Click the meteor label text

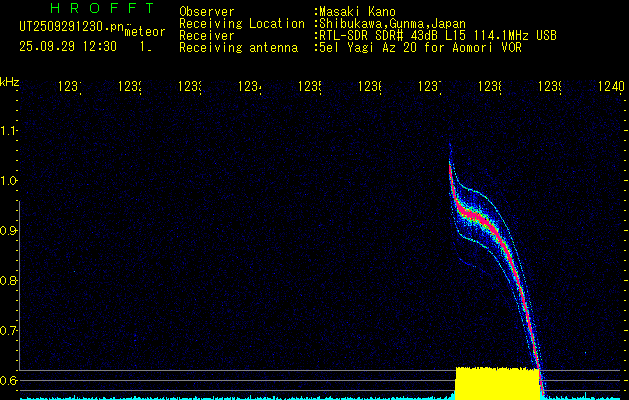145,33
